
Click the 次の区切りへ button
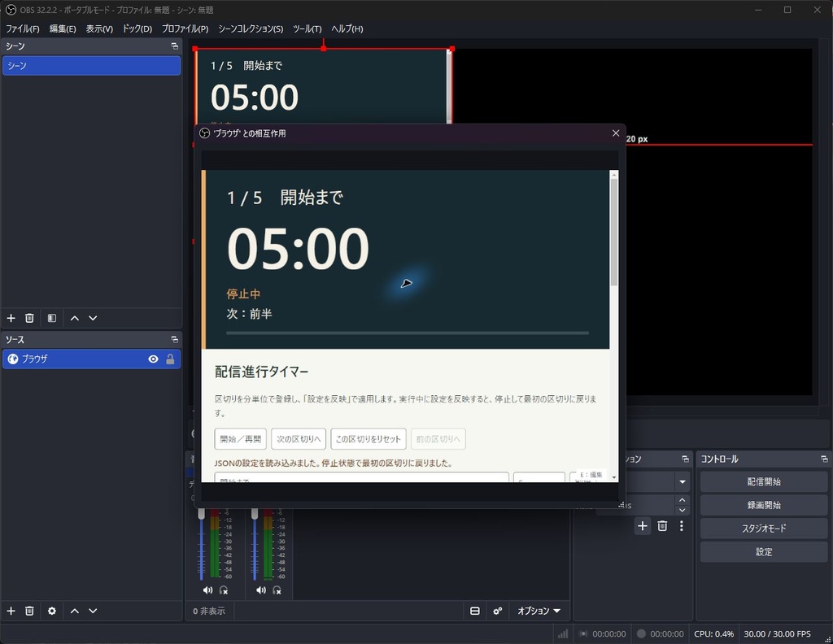(x=299, y=439)
